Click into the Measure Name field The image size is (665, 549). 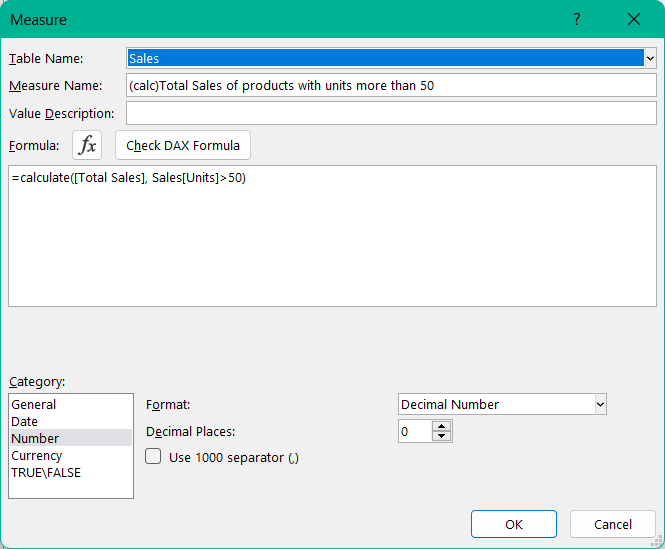(391, 86)
